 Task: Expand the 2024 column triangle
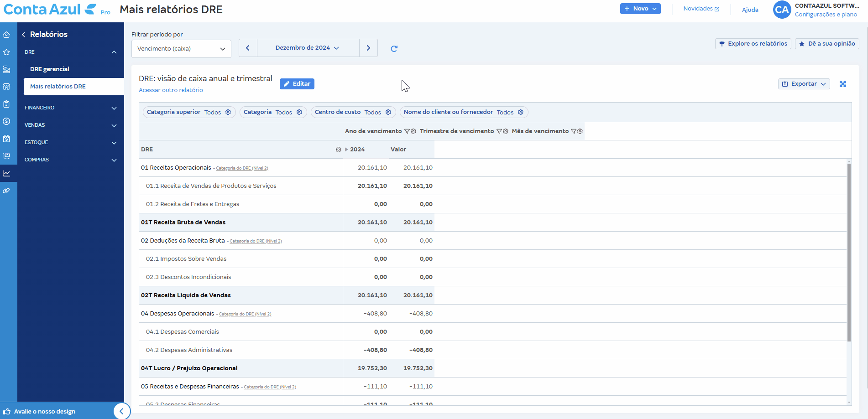coord(346,150)
